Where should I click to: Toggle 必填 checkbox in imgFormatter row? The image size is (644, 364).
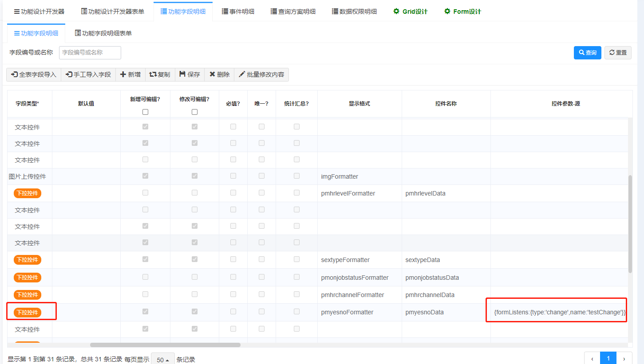tap(233, 176)
